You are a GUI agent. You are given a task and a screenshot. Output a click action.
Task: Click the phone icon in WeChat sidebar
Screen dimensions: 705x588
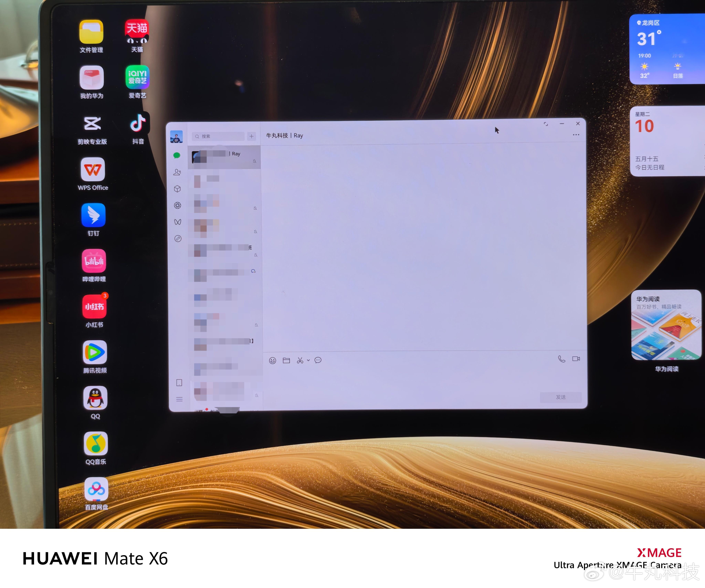179,382
